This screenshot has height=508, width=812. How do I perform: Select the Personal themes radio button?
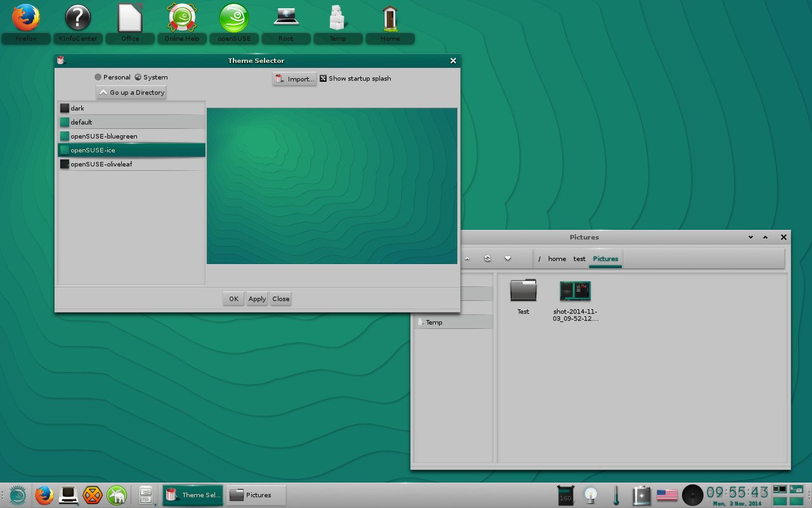98,77
